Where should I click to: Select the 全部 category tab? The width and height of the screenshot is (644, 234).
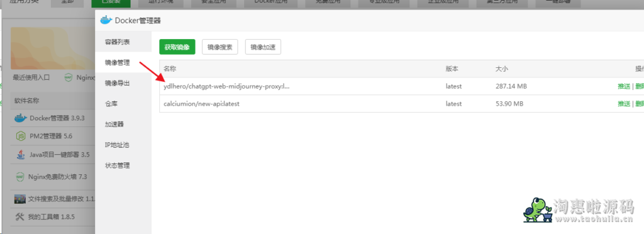68,3
